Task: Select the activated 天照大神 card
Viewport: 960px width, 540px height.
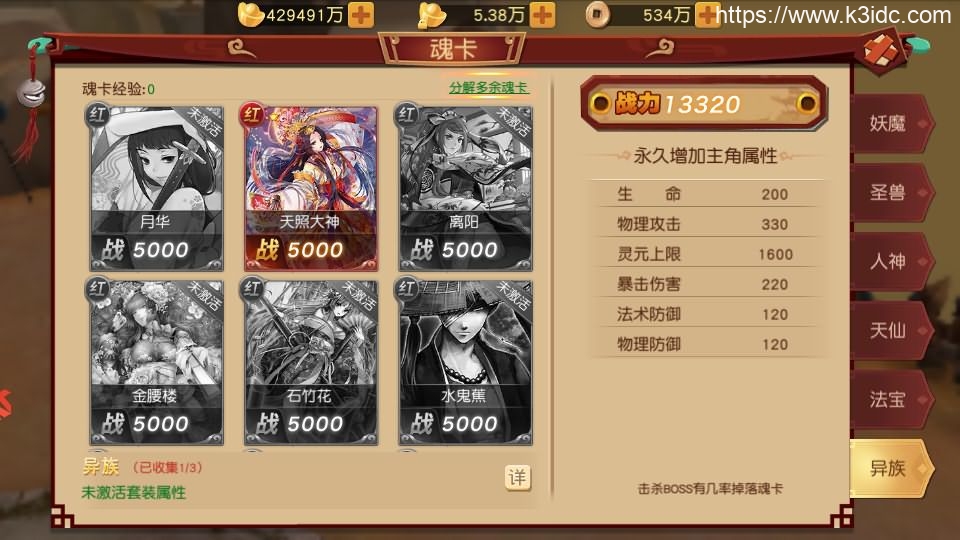Action: (x=310, y=188)
